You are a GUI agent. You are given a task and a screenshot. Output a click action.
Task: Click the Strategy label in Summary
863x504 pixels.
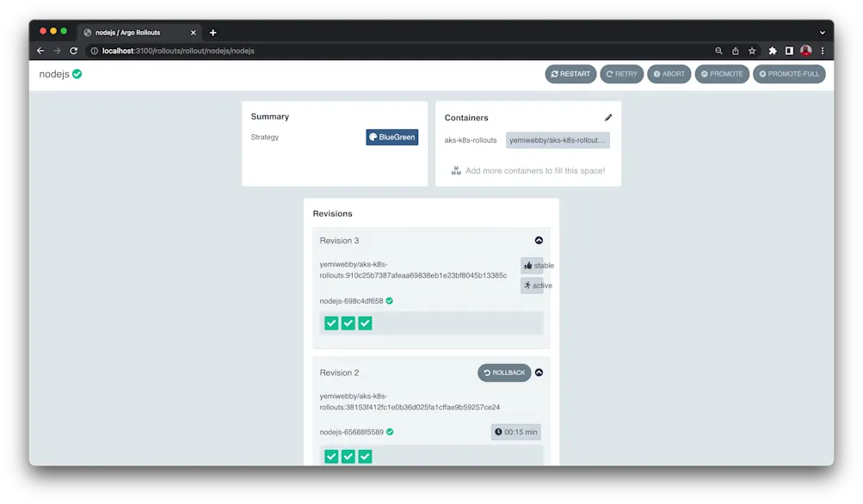(x=265, y=137)
